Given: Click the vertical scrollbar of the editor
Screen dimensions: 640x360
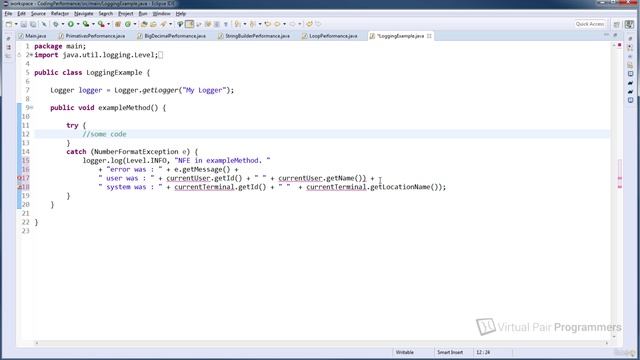Looking at the screenshot, I should click(614, 190).
